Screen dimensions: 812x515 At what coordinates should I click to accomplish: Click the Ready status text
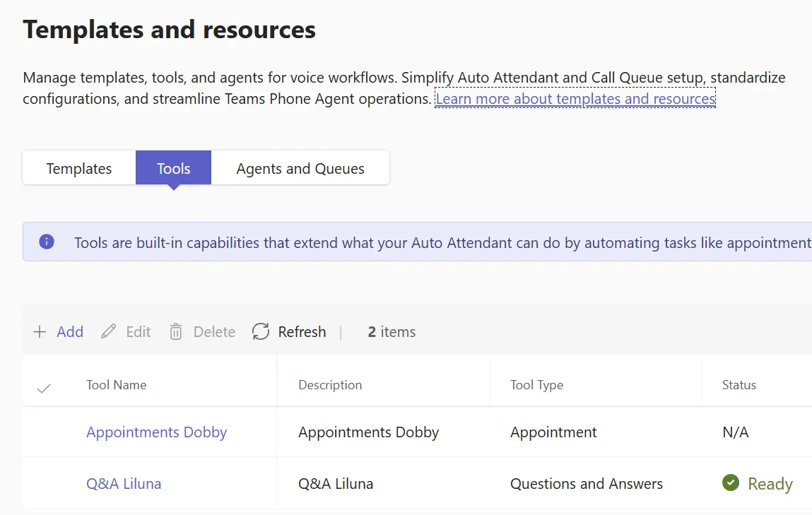point(770,483)
